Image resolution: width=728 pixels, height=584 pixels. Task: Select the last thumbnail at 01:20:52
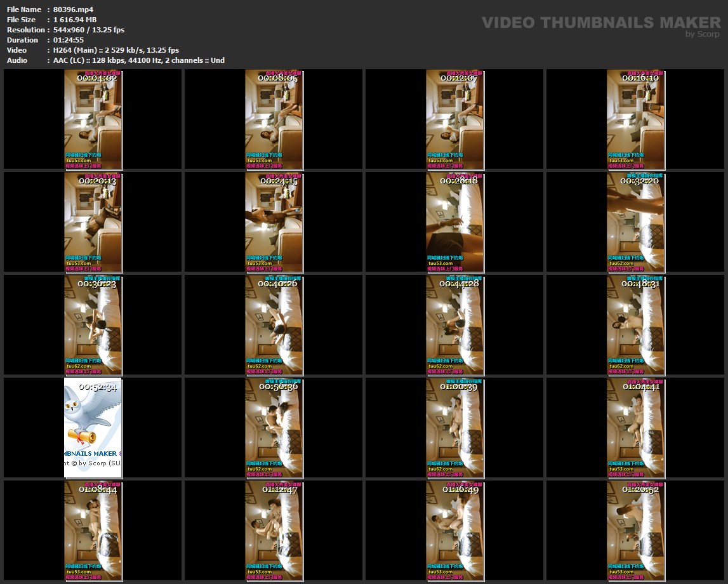point(635,531)
